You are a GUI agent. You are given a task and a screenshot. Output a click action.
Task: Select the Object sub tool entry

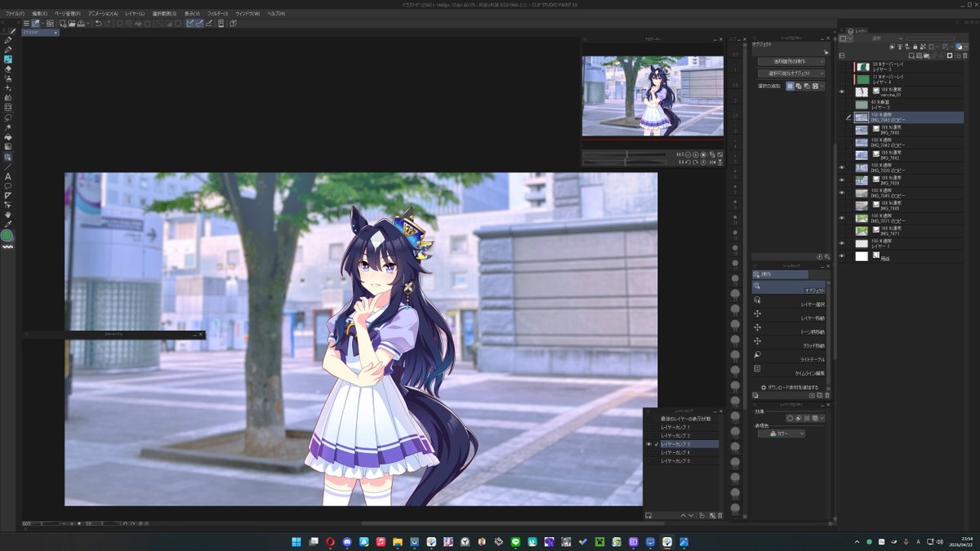click(790, 287)
